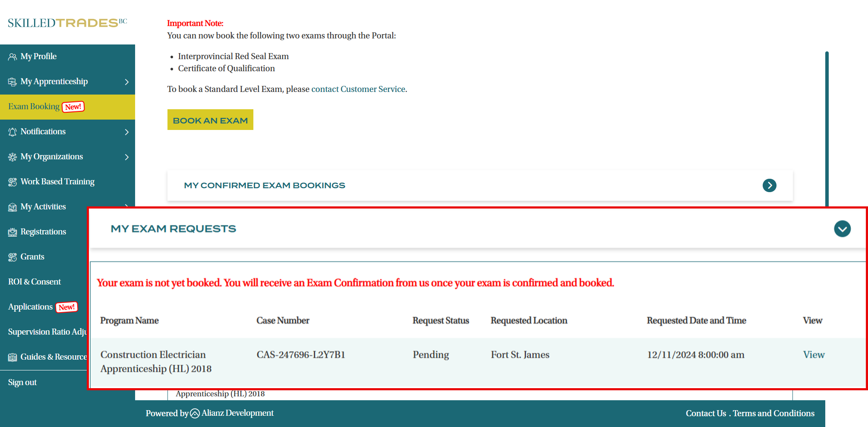Click the Skilled Trades BC logo
The height and width of the screenshot is (427, 868).
click(x=67, y=22)
